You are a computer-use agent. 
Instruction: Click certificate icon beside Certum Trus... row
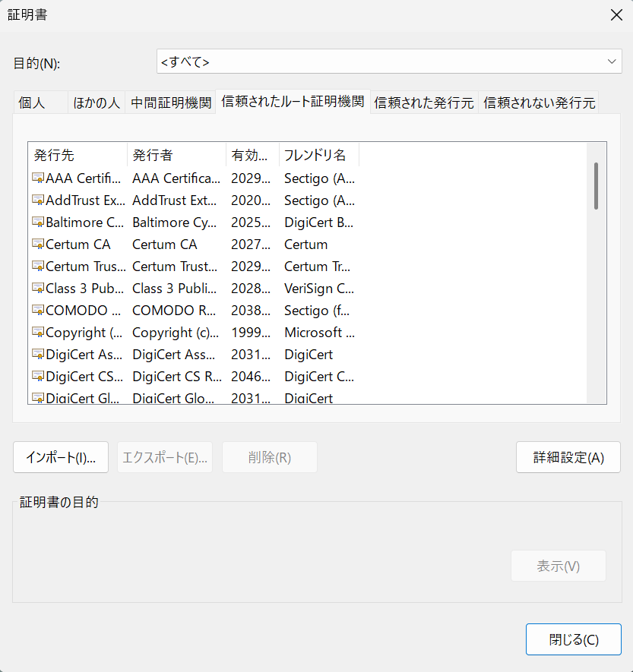click(x=38, y=267)
